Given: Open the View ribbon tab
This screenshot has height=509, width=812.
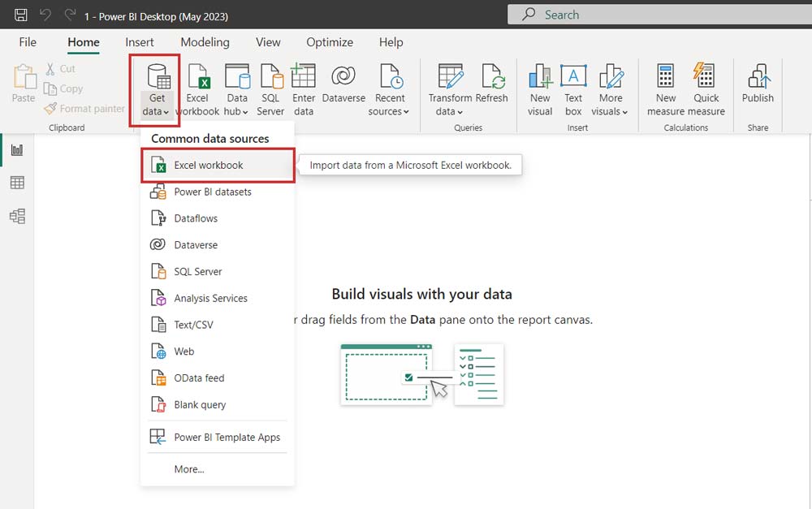Looking at the screenshot, I should tap(268, 42).
